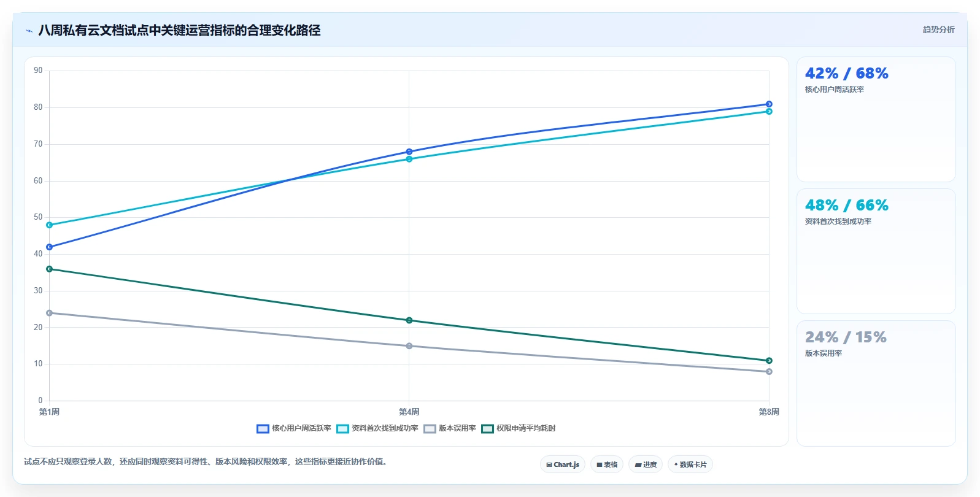
Task: Click the gray data point at 第8周 value 8
Action: 769,372
